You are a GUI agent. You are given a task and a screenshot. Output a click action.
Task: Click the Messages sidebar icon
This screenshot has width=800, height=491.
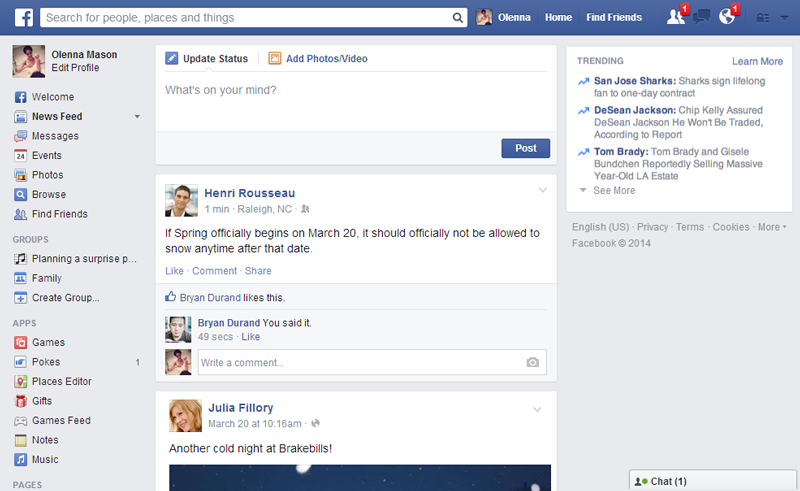tap(20, 136)
